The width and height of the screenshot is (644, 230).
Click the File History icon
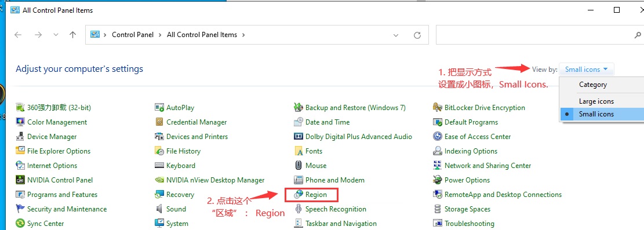tap(159, 151)
